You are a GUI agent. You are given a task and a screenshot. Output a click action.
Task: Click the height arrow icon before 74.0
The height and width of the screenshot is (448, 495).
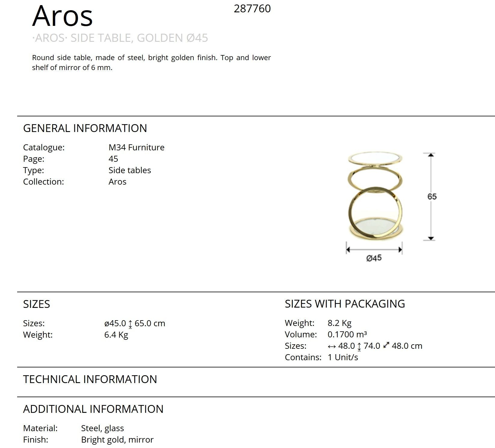(x=359, y=347)
